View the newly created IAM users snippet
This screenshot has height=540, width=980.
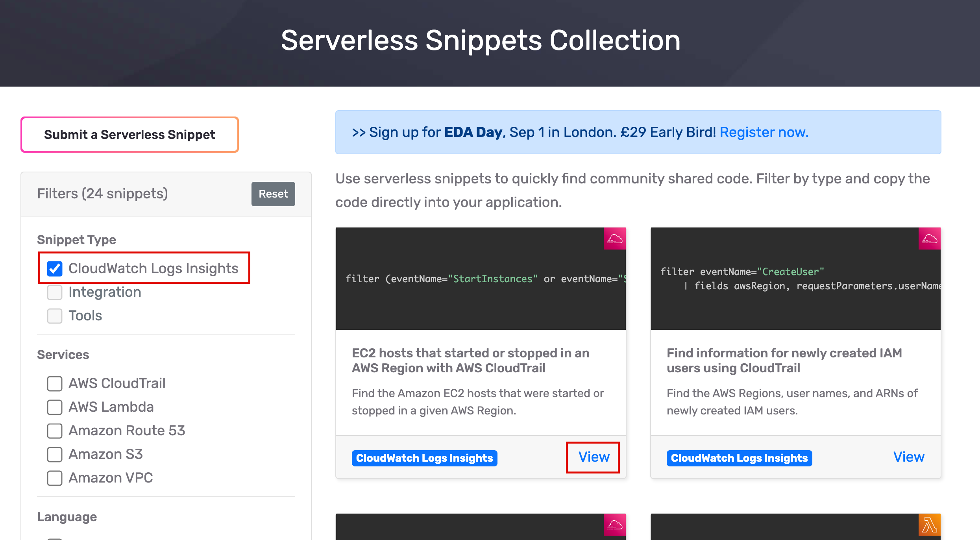[908, 457]
